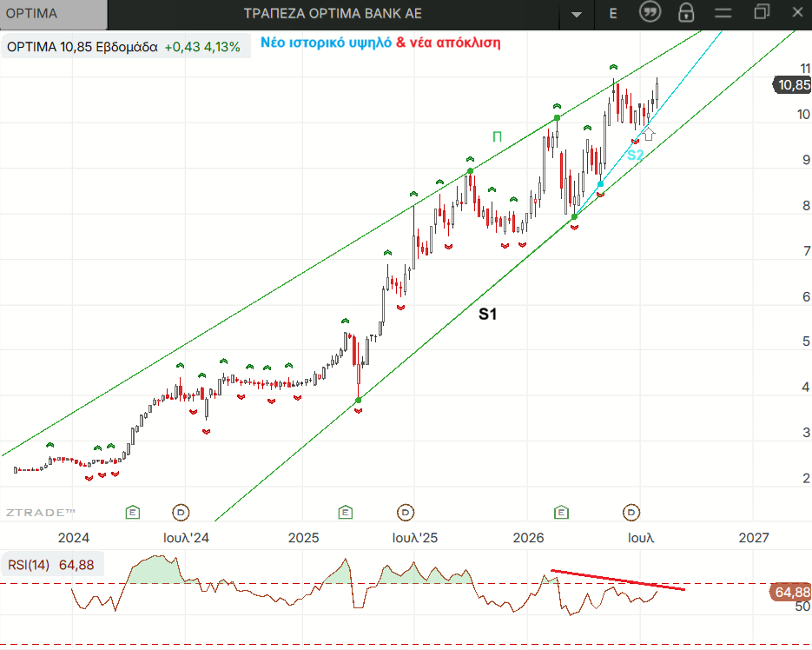Click the first green E event marker near 2024

point(133,513)
